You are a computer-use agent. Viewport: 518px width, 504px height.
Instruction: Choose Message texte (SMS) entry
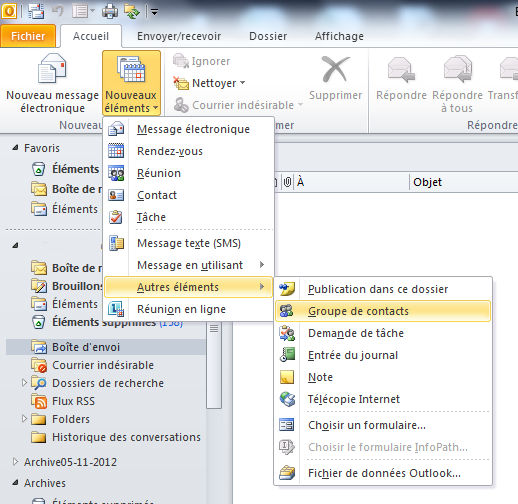click(x=189, y=243)
